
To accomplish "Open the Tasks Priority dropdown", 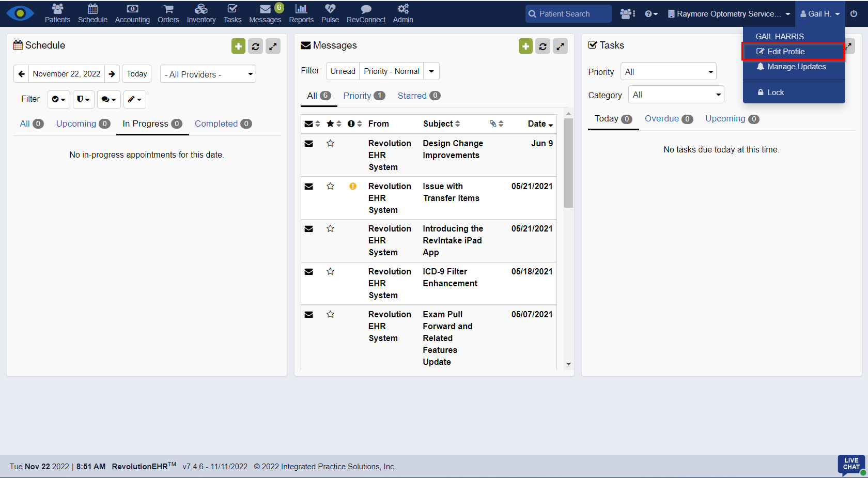I will click(669, 71).
